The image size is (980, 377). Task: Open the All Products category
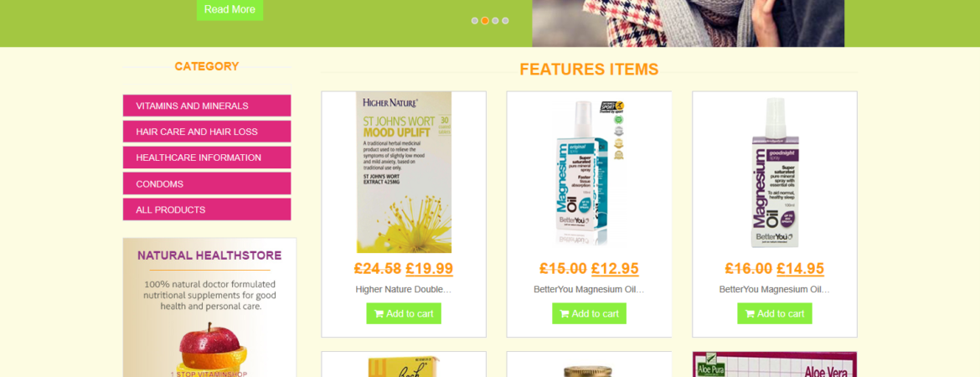click(207, 209)
